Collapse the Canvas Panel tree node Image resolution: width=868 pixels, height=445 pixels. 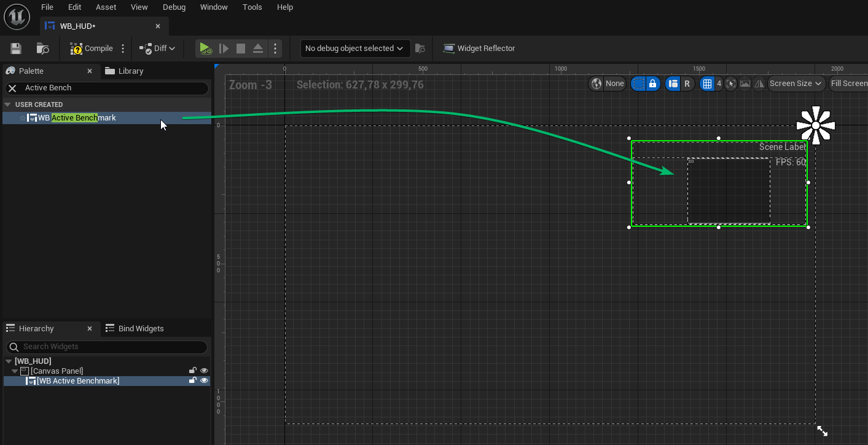[15, 371]
